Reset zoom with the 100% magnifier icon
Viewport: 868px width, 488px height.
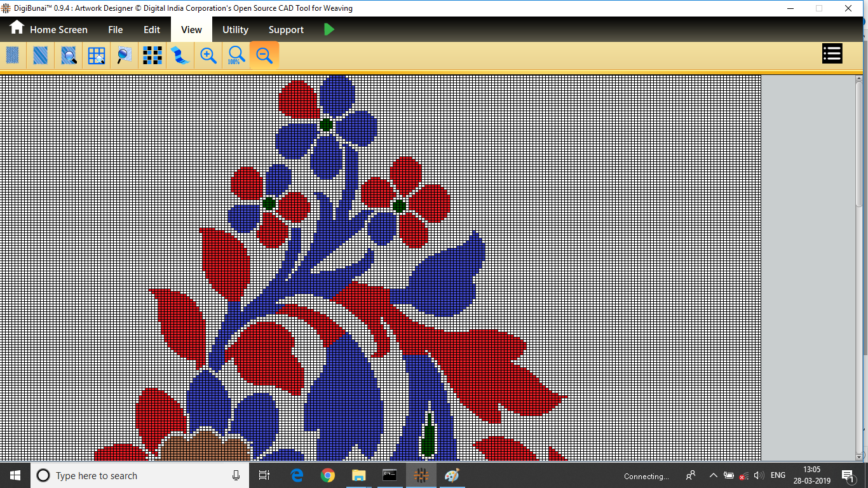pyautogui.click(x=236, y=55)
